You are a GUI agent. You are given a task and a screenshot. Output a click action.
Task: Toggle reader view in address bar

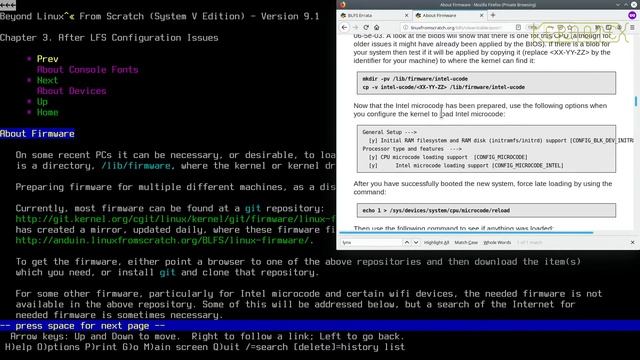[518, 27]
